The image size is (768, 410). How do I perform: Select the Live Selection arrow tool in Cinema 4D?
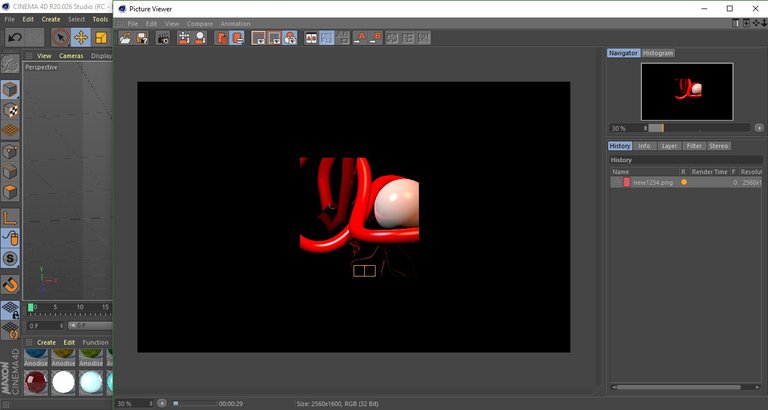pyautogui.click(x=61, y=38)
